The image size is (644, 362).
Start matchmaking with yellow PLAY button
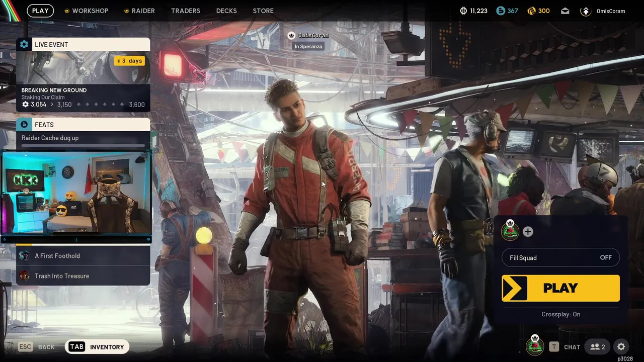click(x=560, y=288)
